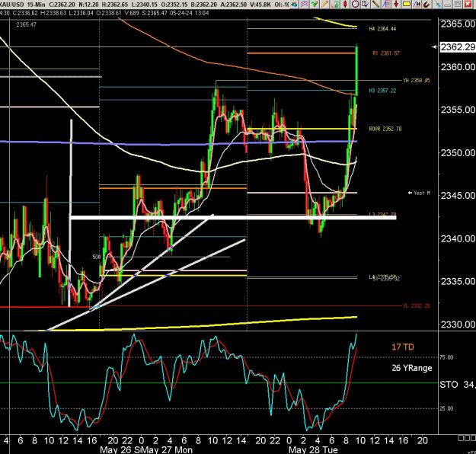
Task: Select the thick white vertical line
Action: click(x=70, y=213)
